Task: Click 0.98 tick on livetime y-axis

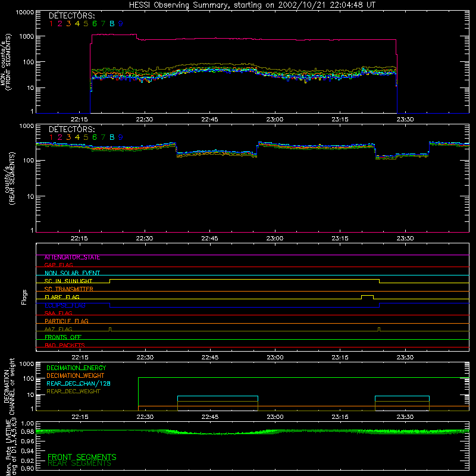Action: tap(27, 431)
